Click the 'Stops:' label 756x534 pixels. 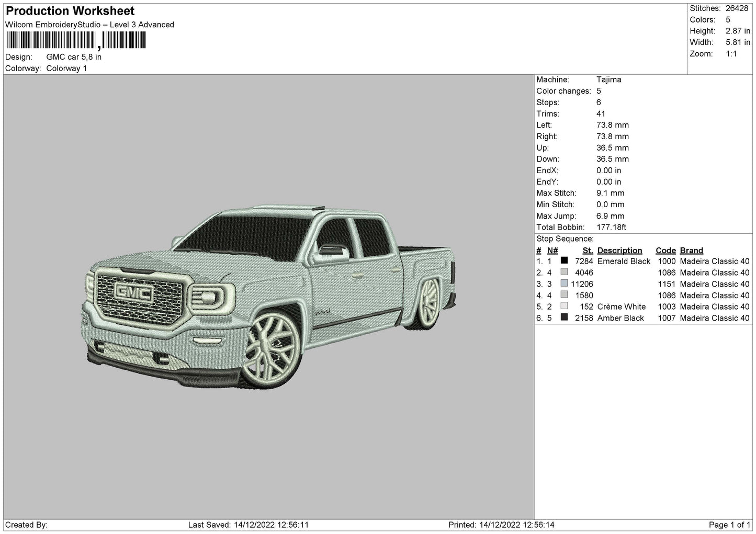click(548, 103)
